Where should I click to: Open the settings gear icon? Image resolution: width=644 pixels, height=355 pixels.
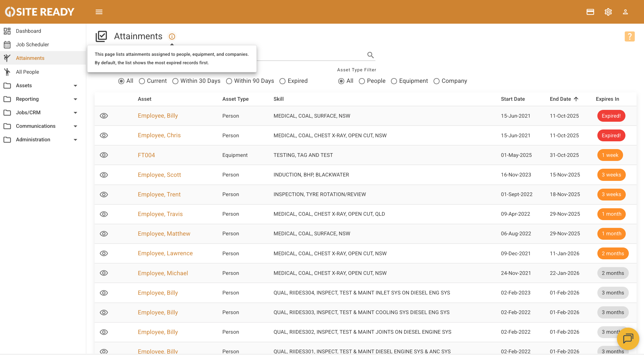point(608,12)
